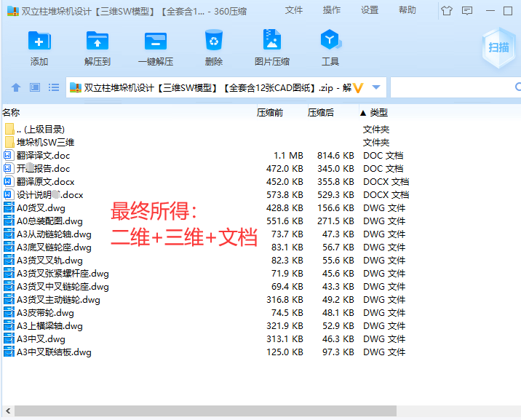Image resolution: width=521 pixels, height=420 pixels.
Task: Select file A3货叉中叉链轮座.dwg
Action: [x=63, y=286]
